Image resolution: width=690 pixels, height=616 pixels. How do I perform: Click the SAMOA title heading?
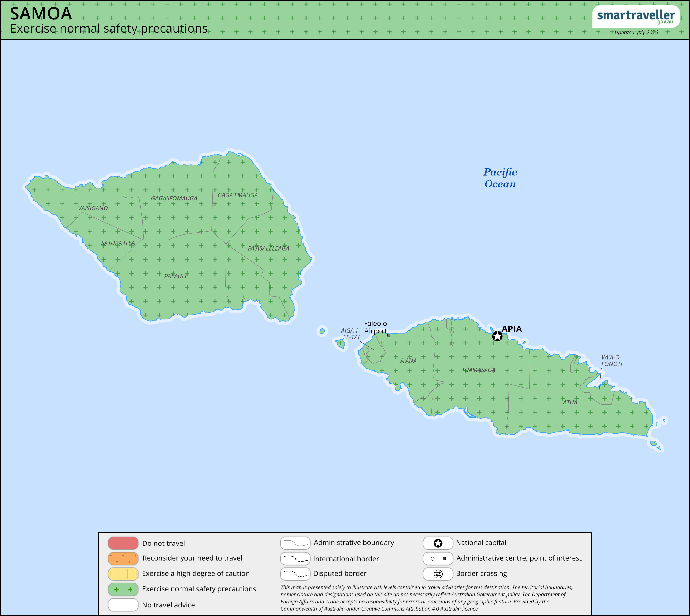(41, 14)
